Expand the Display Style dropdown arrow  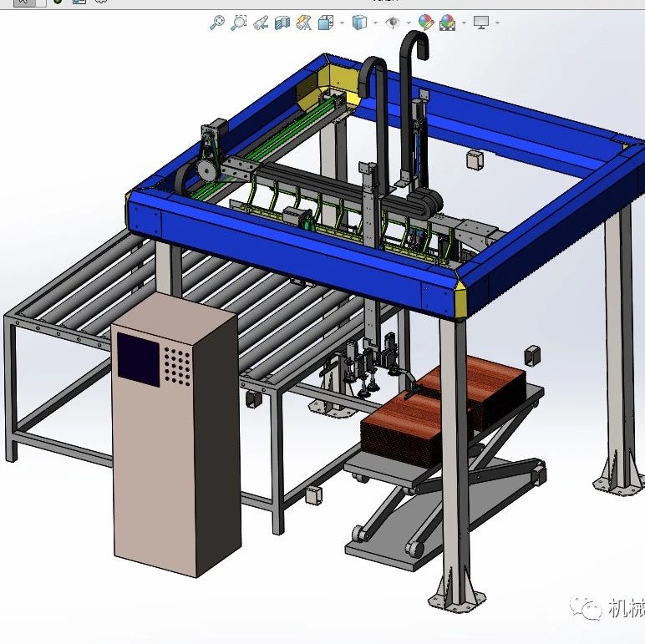click(x=376, y=23)
